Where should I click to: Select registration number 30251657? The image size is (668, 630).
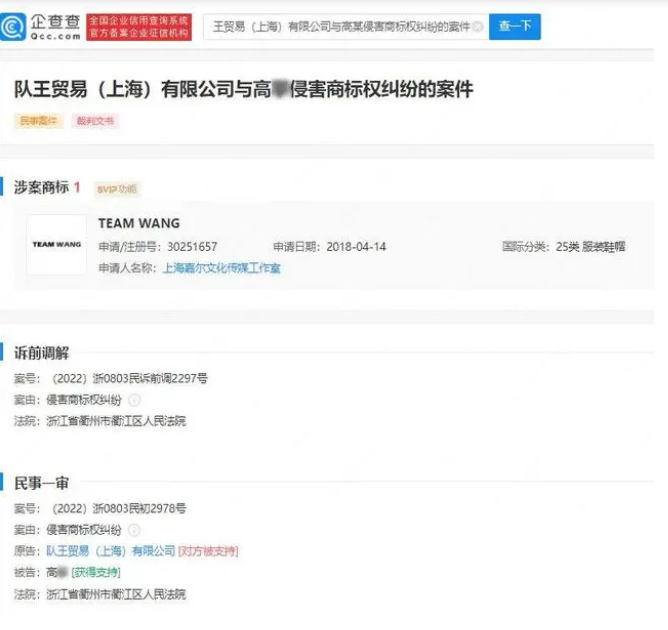click(192, 247)
